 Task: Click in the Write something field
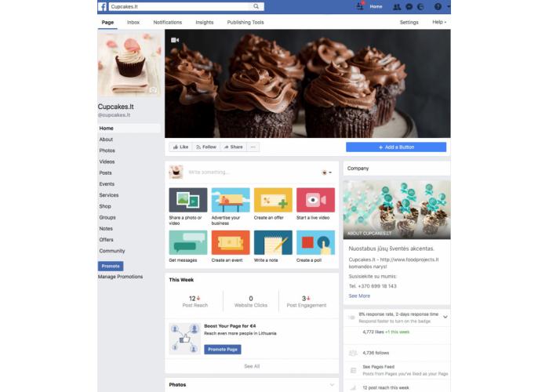tap(252, 172)
